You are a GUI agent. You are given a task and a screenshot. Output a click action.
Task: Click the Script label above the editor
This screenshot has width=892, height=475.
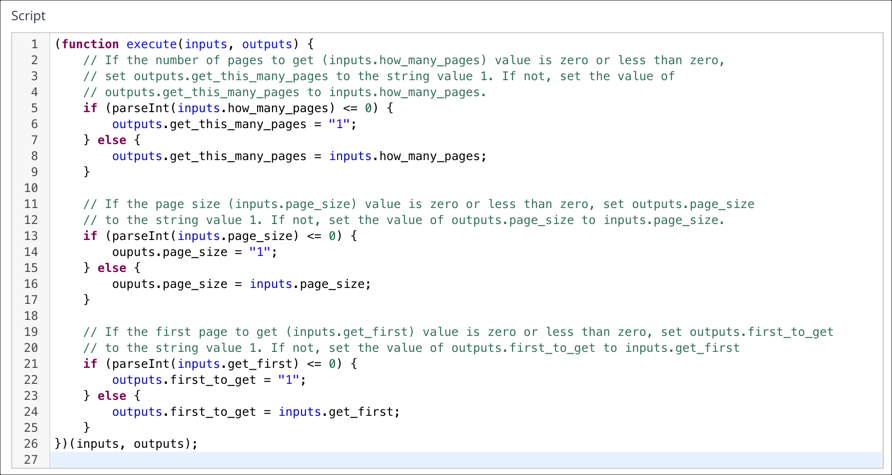tap(28, 16)
